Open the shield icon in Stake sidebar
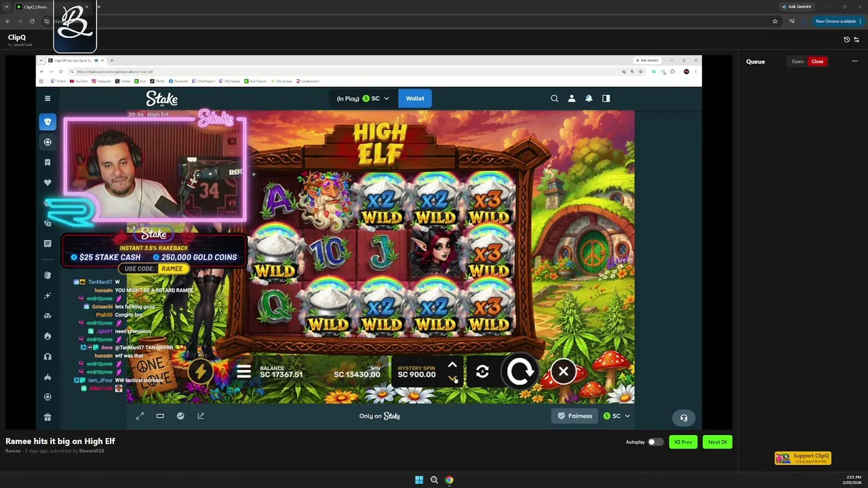Image resolution: width=868 pixels, height=488 pixels. (x=47, y=122)
